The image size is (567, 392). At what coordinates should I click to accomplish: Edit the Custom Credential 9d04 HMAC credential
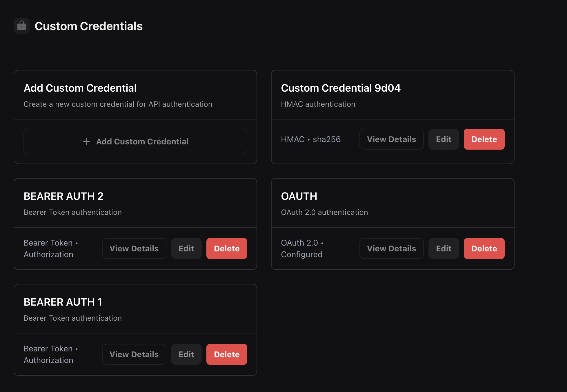pos(444,139)
